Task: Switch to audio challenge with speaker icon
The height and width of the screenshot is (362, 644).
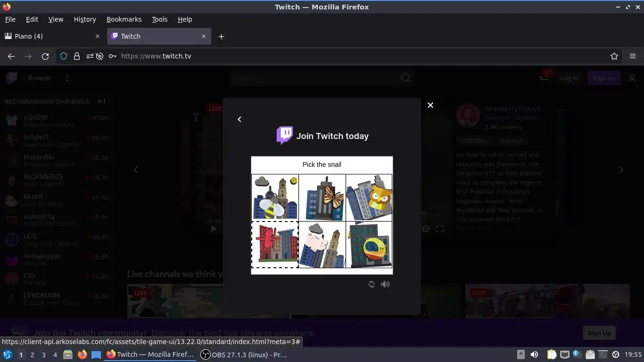Action: pyautogui.click(x=385, y=284)
